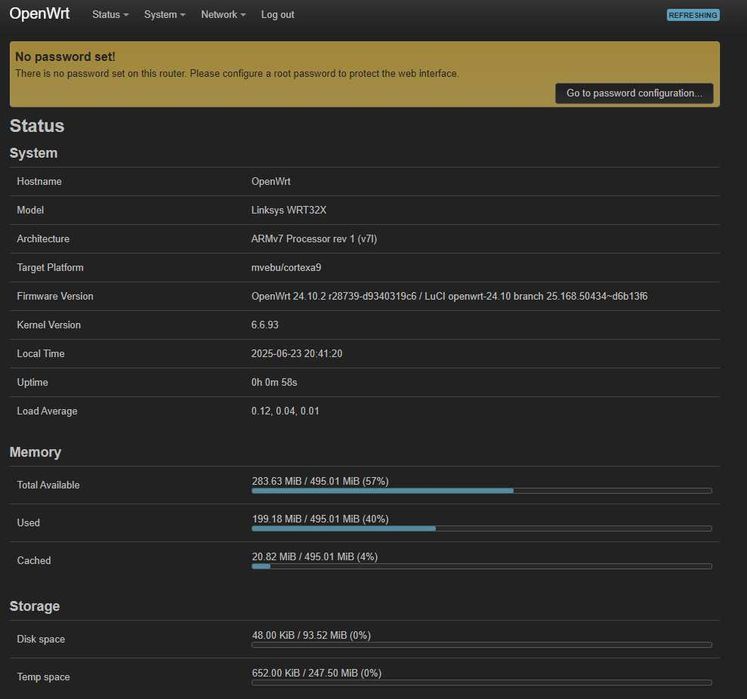This screenshot has width=747, height=699.
Task: Expand the Network dropdown menu
Action: pyautogui.click(x=223, y=15)
